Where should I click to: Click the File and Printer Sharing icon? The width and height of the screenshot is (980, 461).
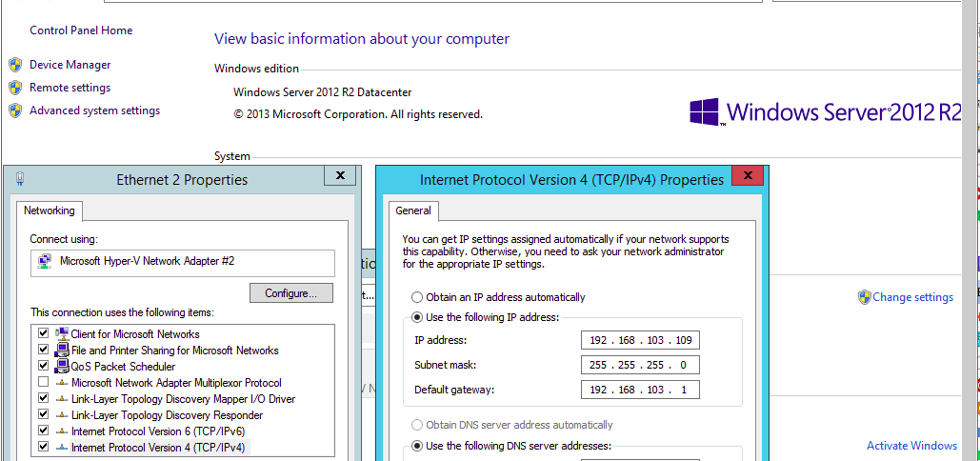[x=62, y=350]
